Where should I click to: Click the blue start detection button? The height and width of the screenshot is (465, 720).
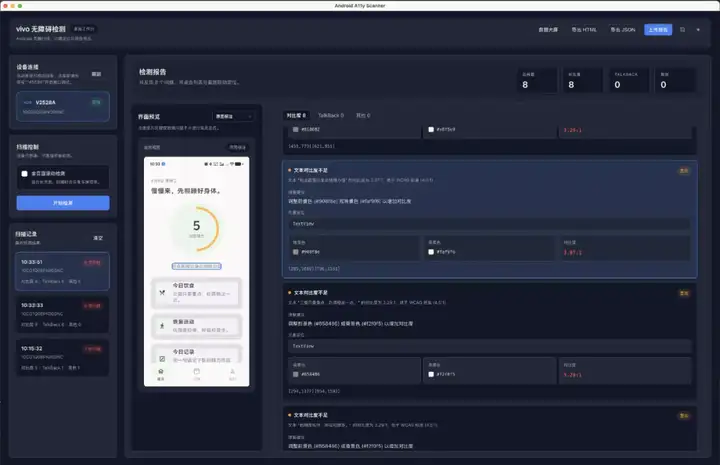(63, 203)
